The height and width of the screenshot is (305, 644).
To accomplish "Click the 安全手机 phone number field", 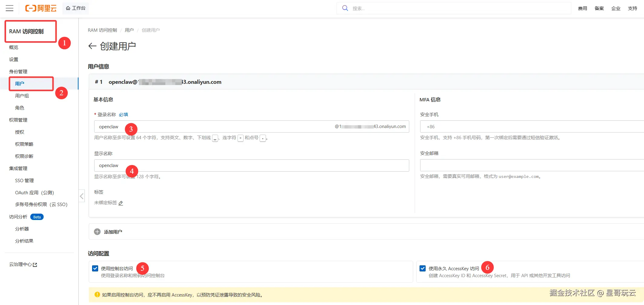I will click(x=532, y=126).
